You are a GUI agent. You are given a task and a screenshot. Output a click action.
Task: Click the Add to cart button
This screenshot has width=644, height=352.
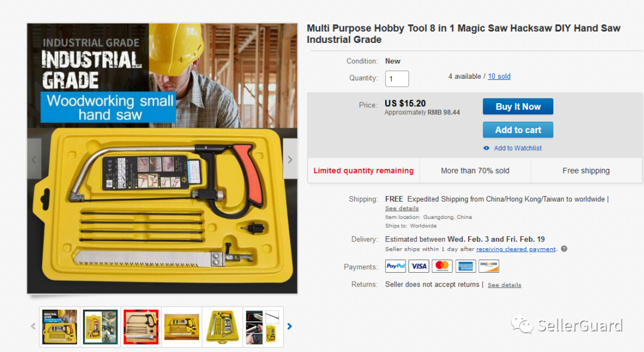518,130
